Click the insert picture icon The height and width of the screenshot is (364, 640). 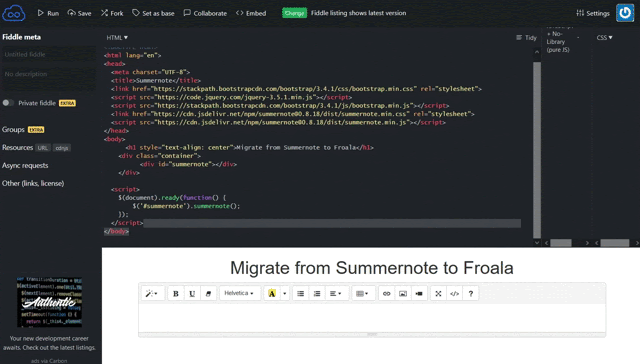pyautogui.click(x=403, y=293)
